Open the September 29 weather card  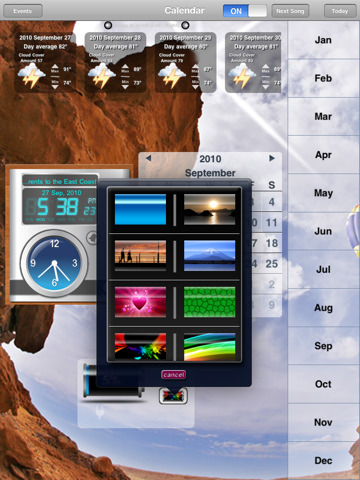coord(186,62)
